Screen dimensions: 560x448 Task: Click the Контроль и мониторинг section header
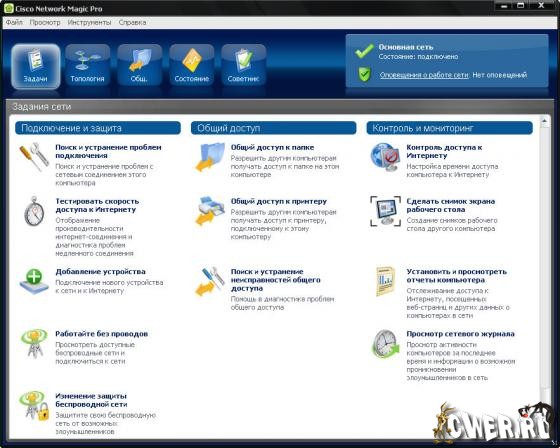(450, 128)
